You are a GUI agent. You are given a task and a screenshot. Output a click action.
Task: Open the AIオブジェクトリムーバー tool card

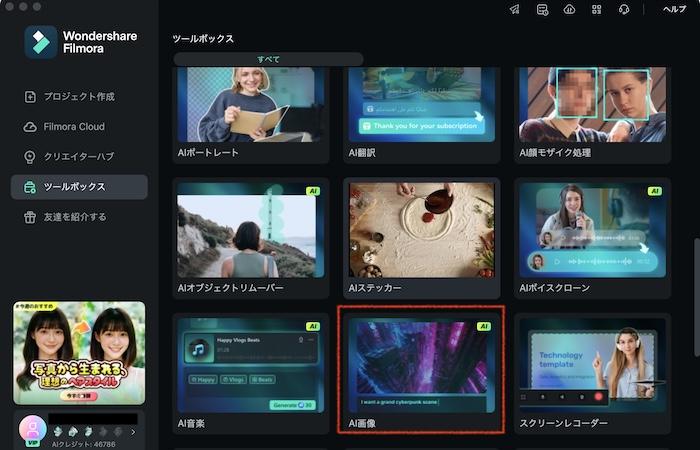pyautogui.click(x=251, y=238)
